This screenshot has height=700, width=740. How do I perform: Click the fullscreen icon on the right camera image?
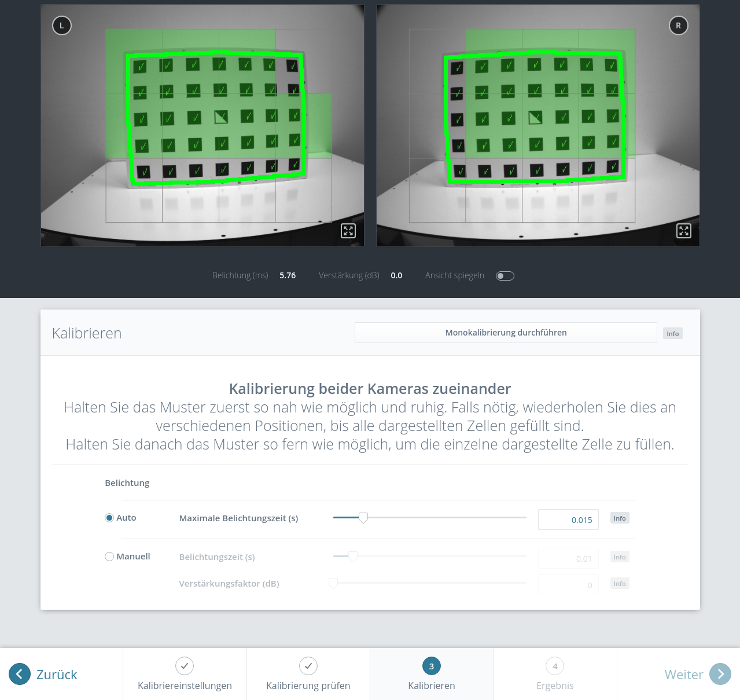(683, 230)
